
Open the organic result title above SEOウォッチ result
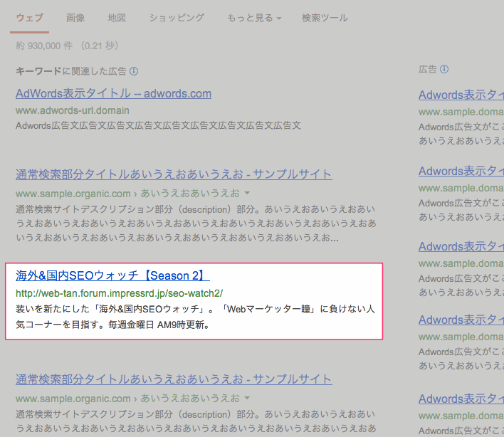[x=174, y=174]
